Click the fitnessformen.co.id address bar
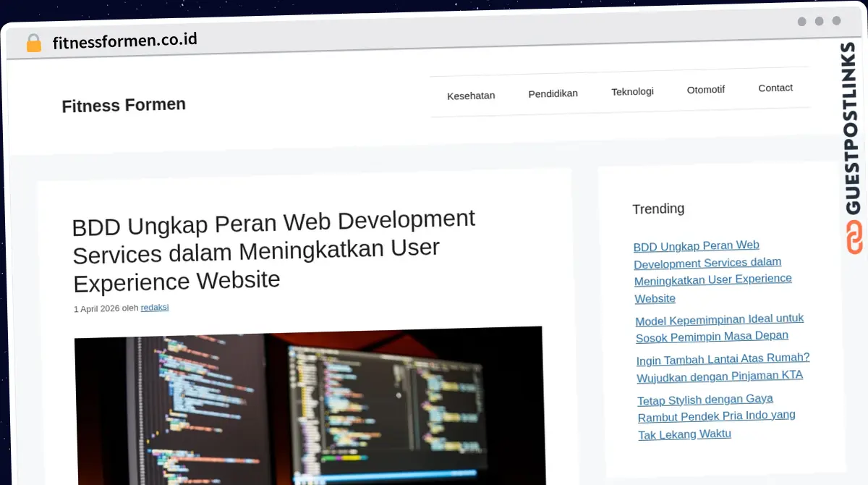The height and width of the screenshot is (485, 868). pos(124,41)
